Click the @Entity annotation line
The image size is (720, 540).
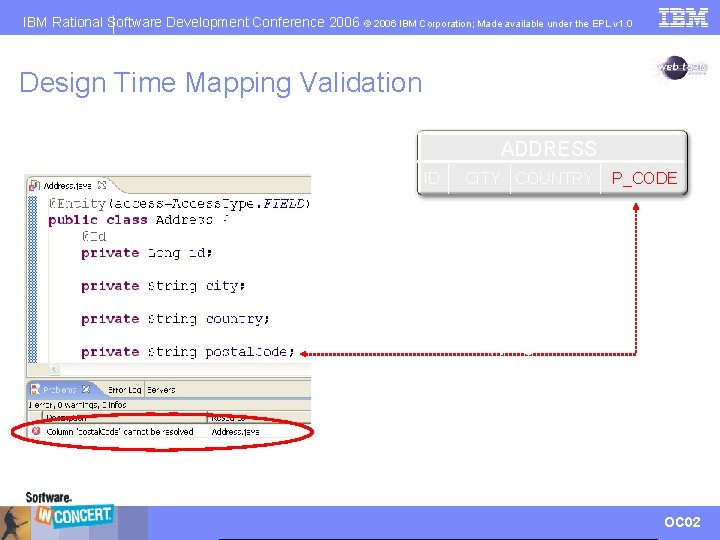tap(180, 203)
